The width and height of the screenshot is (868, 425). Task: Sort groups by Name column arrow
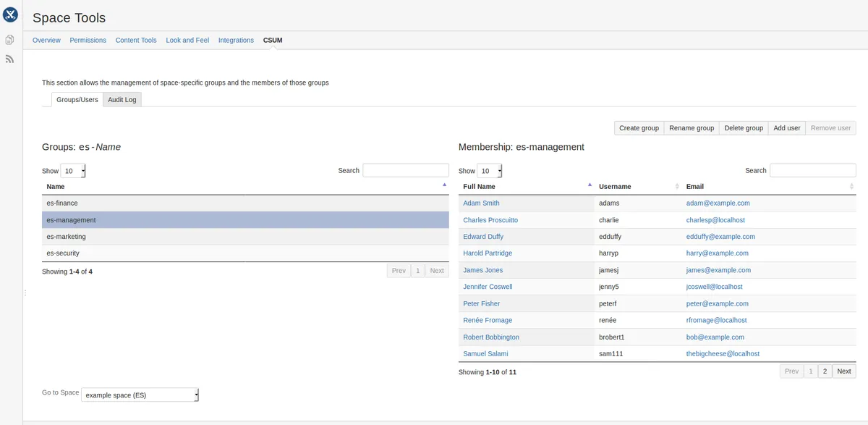444,186
